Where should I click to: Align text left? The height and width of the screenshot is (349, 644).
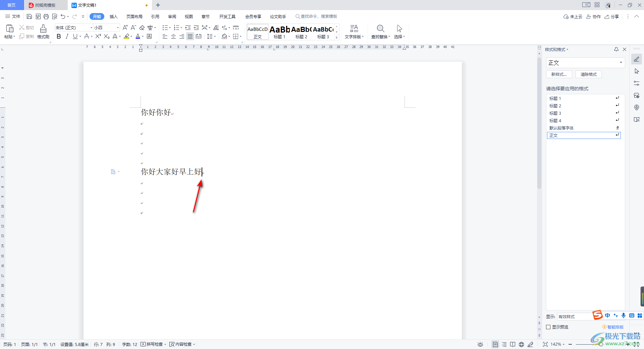click(165, 36)
